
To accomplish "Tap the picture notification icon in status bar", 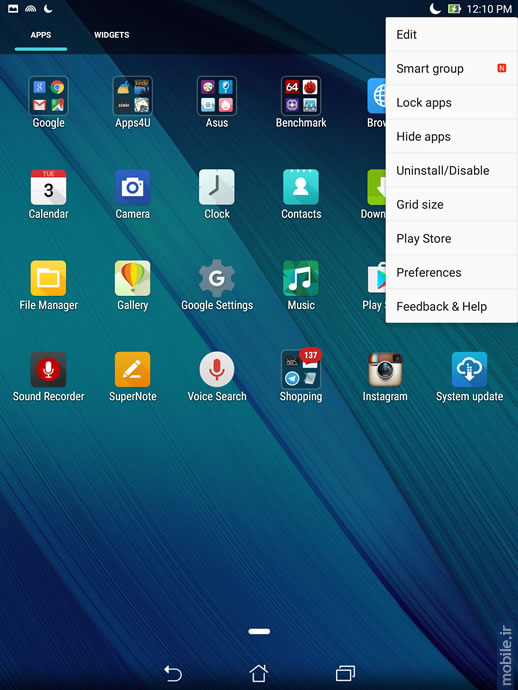I will 13,9.
